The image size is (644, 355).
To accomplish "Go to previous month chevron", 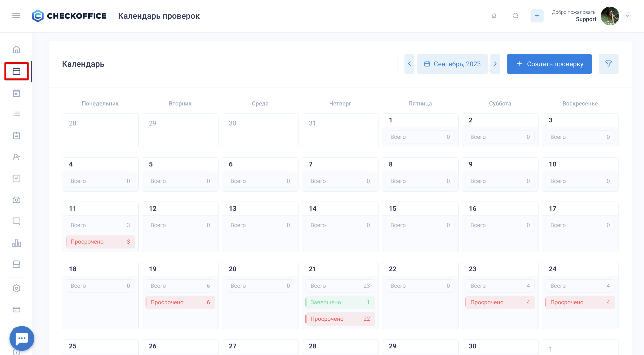I will tap(409, 64).
